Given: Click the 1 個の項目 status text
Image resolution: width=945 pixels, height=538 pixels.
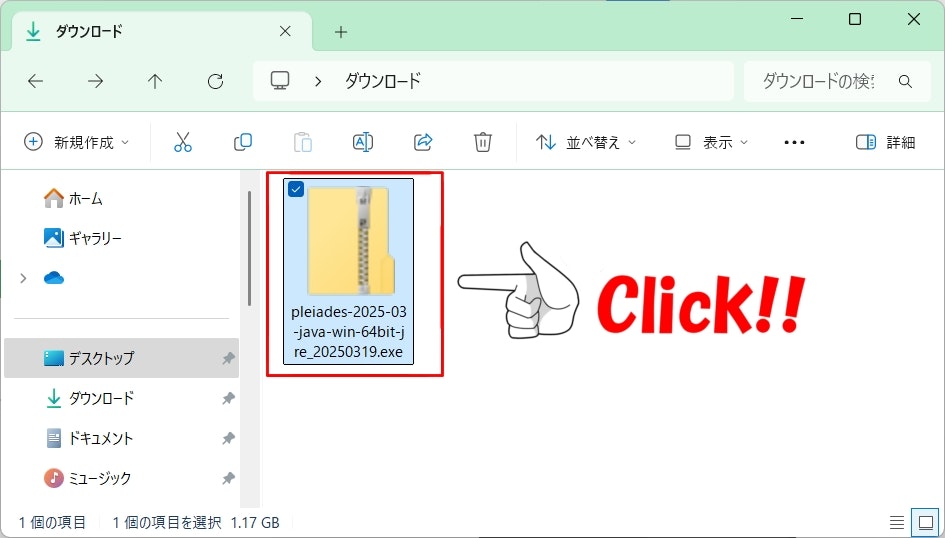Looking at the screenshot, I should tap(52, 522).
